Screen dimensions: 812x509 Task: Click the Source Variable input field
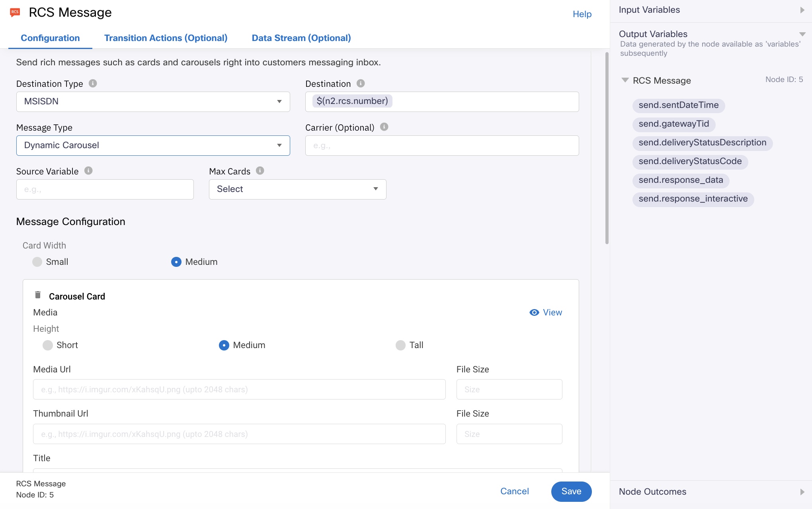(x=105, y=189)
